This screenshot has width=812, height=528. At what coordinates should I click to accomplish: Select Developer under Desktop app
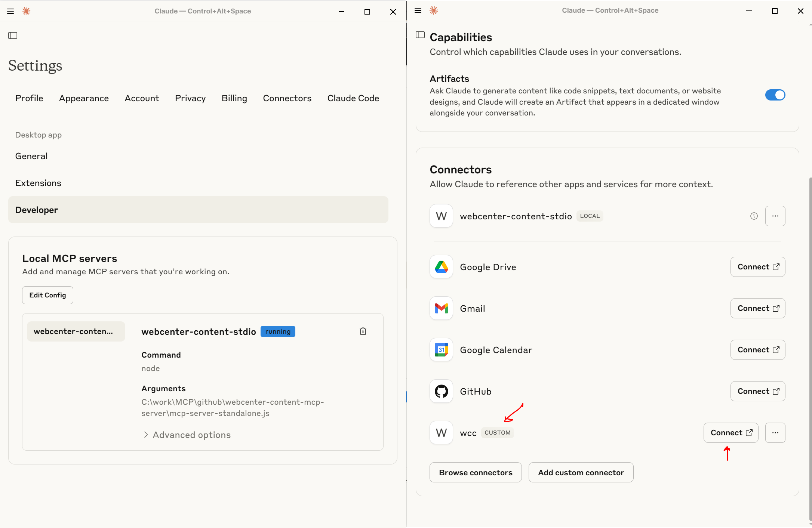[x=198, y=210]
